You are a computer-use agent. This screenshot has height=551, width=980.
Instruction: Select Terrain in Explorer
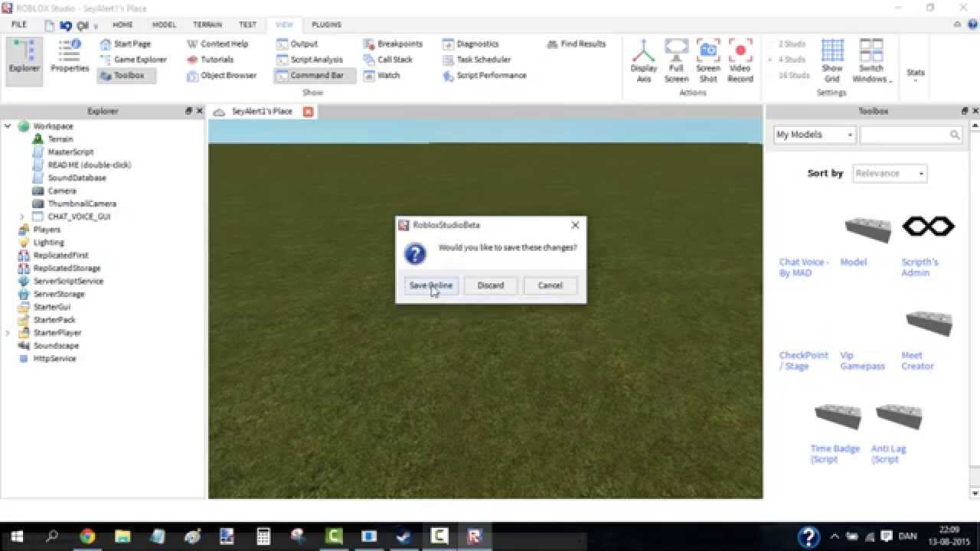[x=60, y=139]
